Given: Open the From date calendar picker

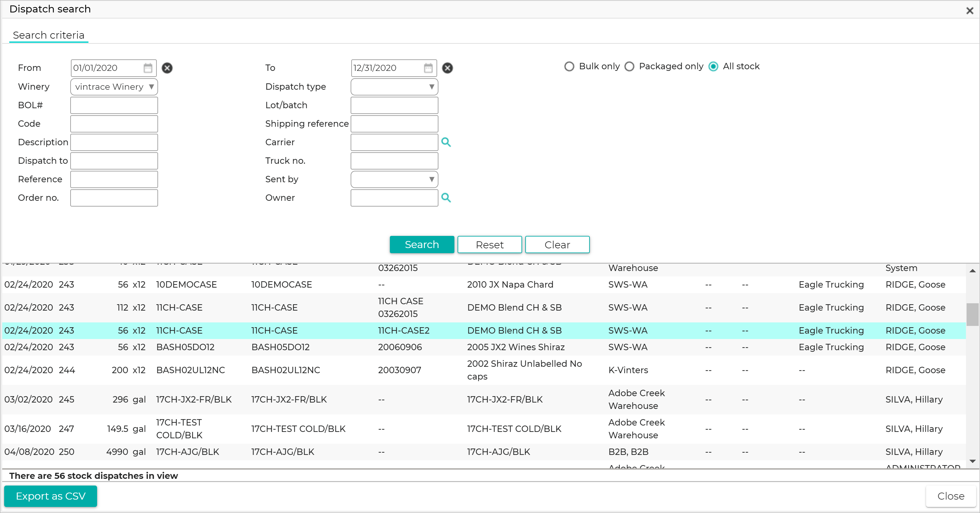Looking at the screenshot, I should [148, 68].
